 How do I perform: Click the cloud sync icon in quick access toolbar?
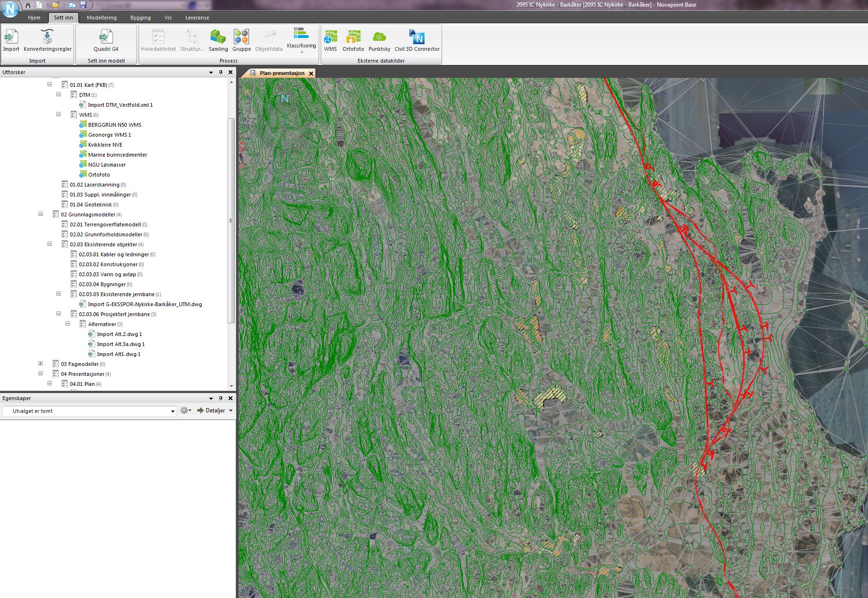coord(72,5)
